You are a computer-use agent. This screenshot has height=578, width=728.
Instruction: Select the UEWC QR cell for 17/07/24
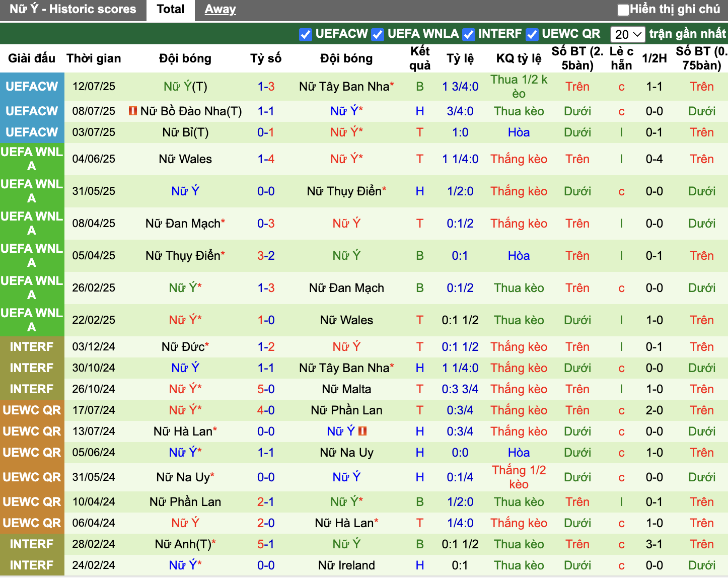pos(32,410)
